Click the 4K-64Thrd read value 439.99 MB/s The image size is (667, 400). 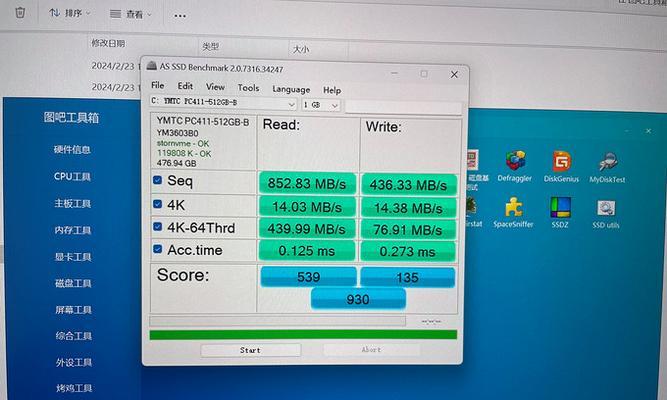pyautogui.click(x=307, y=229)
